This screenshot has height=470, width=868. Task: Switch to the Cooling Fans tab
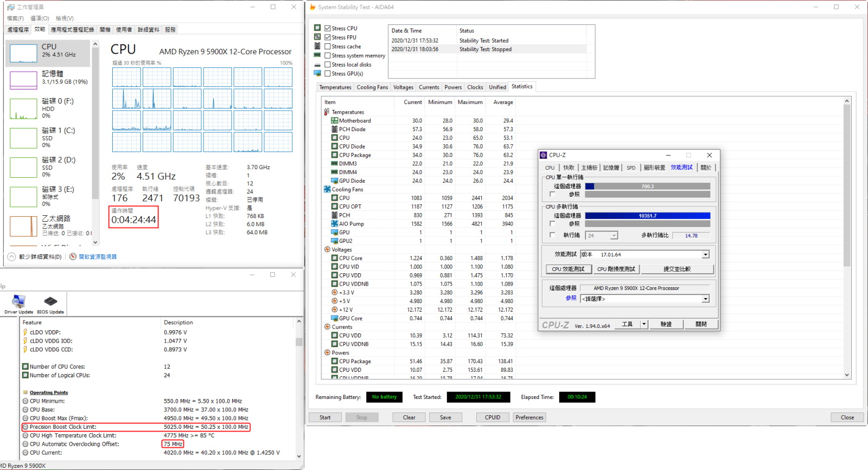coord(372,87)
